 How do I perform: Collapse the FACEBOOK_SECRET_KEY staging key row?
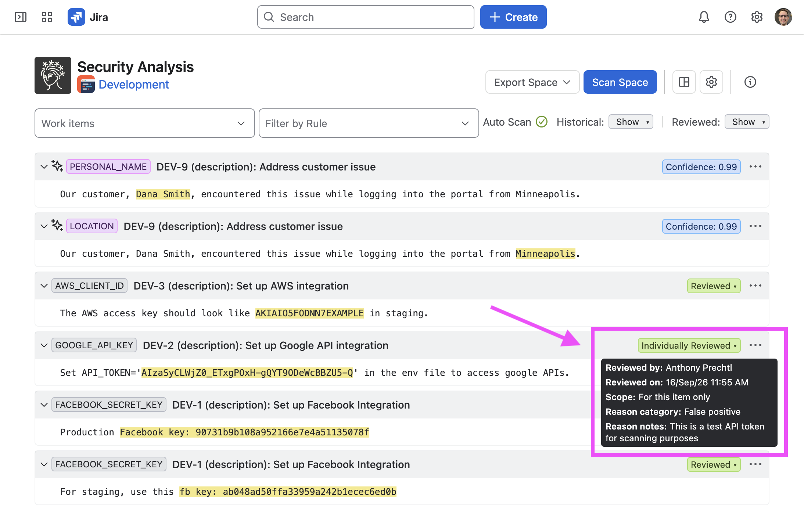click(44, 464)
